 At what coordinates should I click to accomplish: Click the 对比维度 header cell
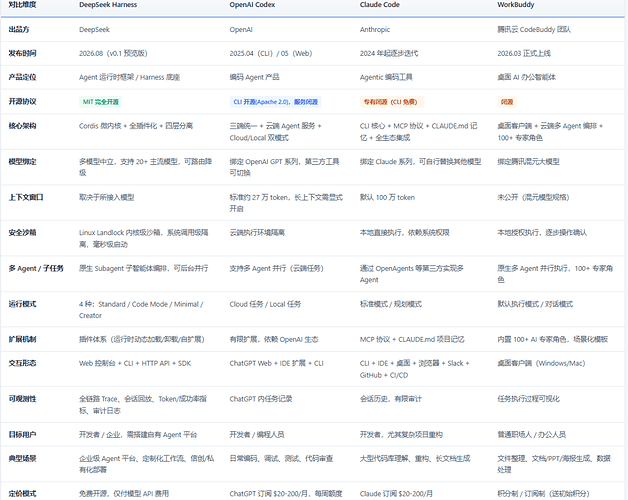[x=22, y=5]
